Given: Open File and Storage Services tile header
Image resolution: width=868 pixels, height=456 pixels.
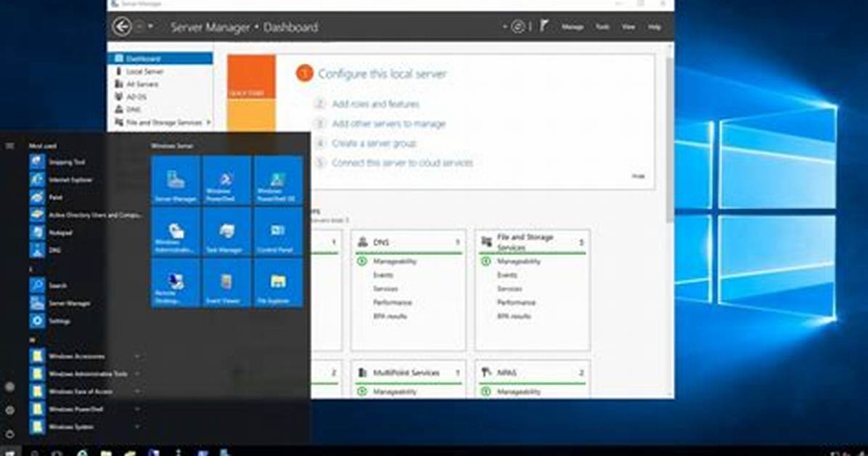Looking at the screenshot, I should pyautogui.click(x=533, y=242).
